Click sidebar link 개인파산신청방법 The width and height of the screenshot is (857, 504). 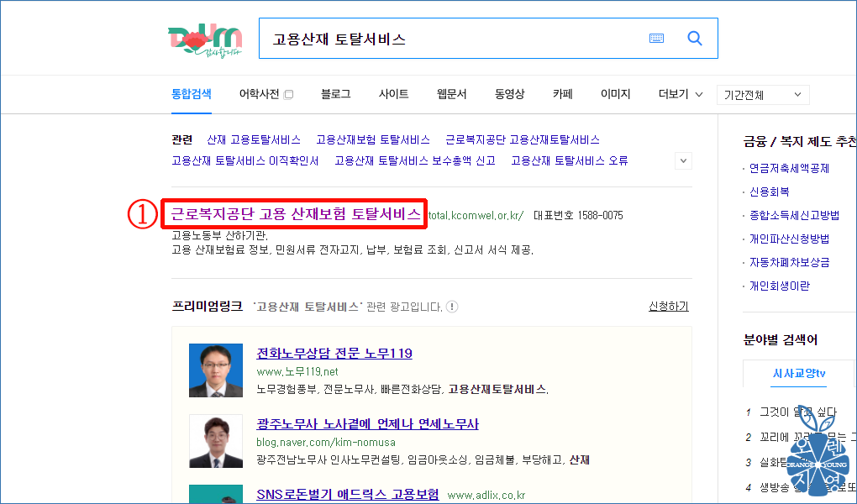[x=789, y=239]
